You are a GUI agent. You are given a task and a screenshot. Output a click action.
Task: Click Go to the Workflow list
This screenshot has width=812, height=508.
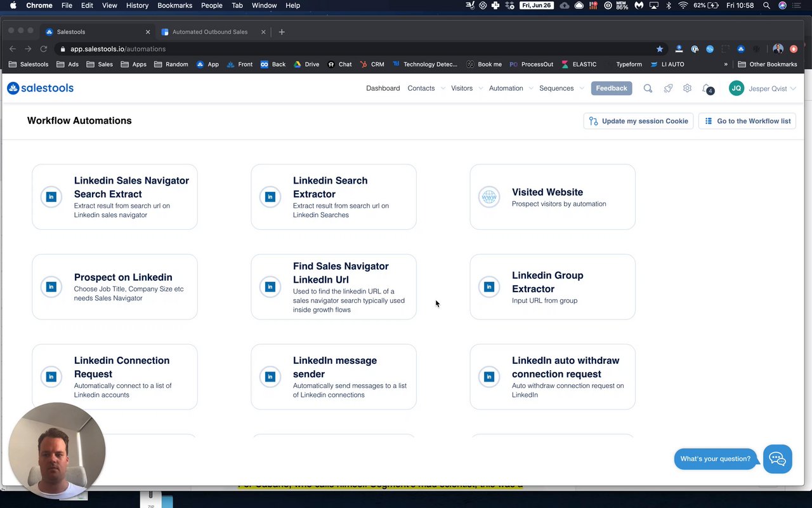[x=747, y=121]
